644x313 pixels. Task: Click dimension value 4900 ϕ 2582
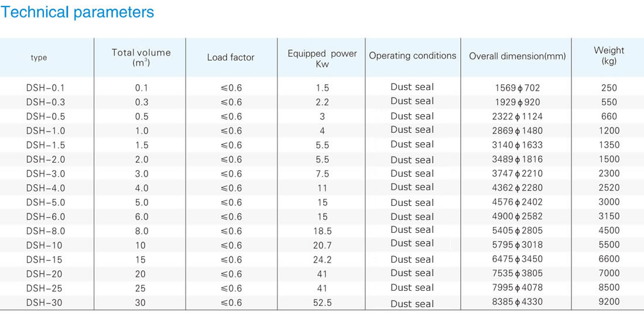pos(517,216)
